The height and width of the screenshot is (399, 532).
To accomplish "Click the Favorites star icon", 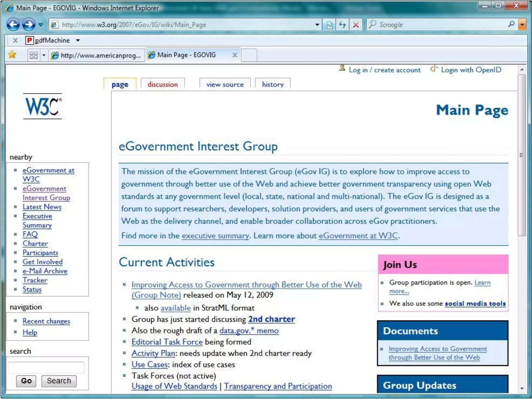I will coord(12,55).
